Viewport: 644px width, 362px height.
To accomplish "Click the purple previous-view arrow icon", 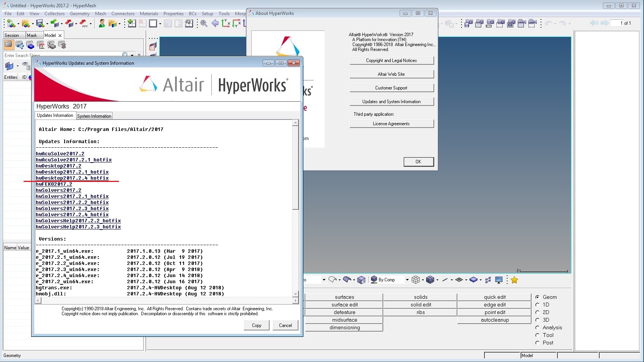I will [215, 24].
